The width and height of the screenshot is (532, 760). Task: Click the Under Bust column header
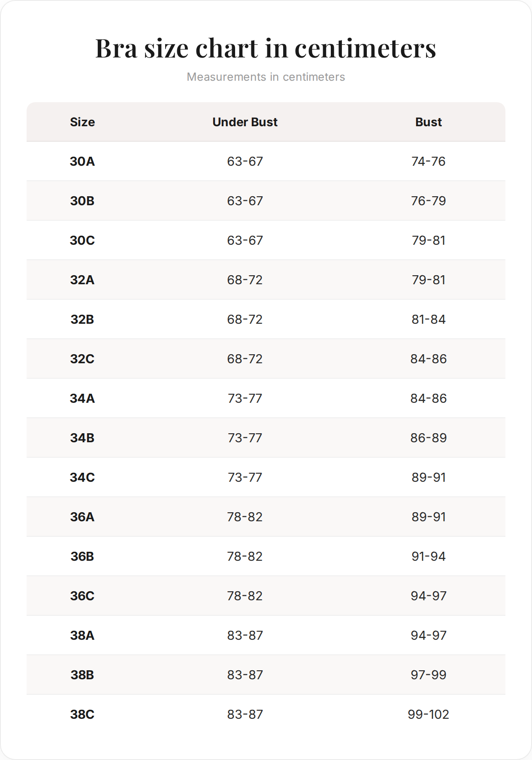coord(245,122)
